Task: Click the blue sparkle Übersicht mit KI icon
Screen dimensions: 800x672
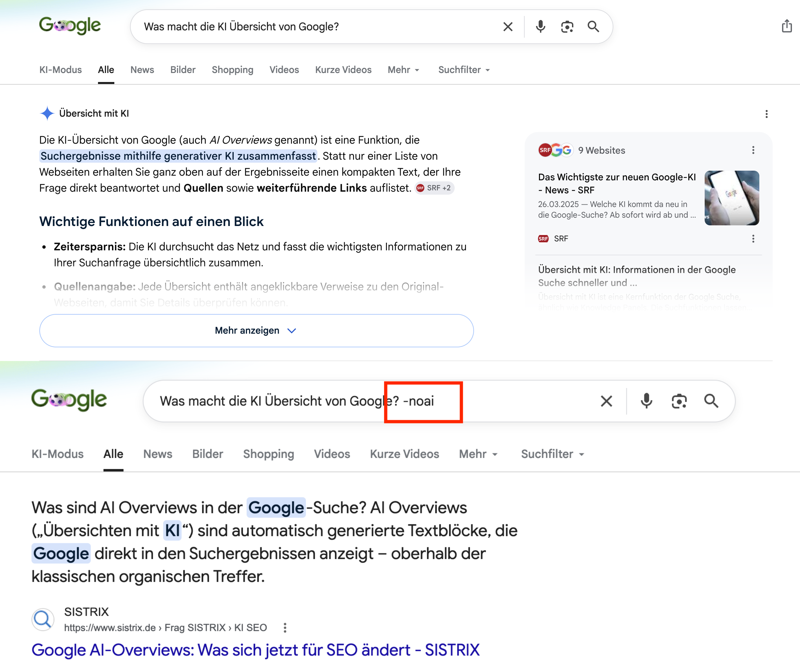Action: [47, 113]
